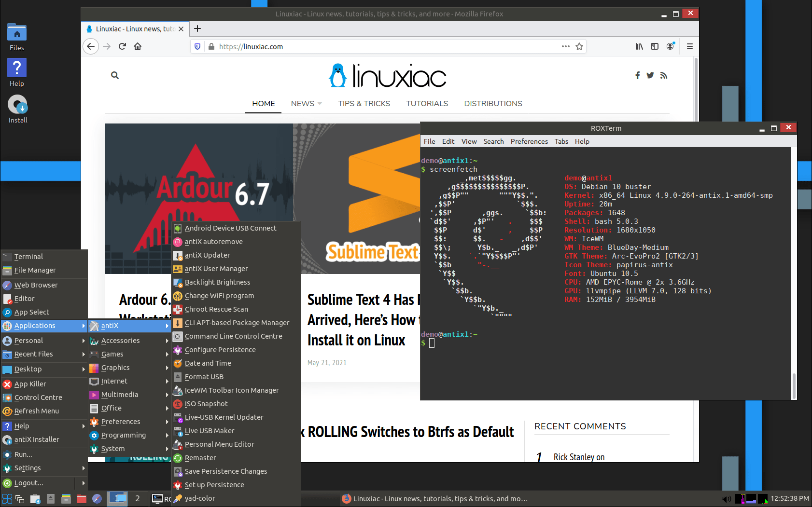This screenshot has width=812, height=507.
Task: Choose Remaster from the antiX menu
Action: (x=236, y=458)
